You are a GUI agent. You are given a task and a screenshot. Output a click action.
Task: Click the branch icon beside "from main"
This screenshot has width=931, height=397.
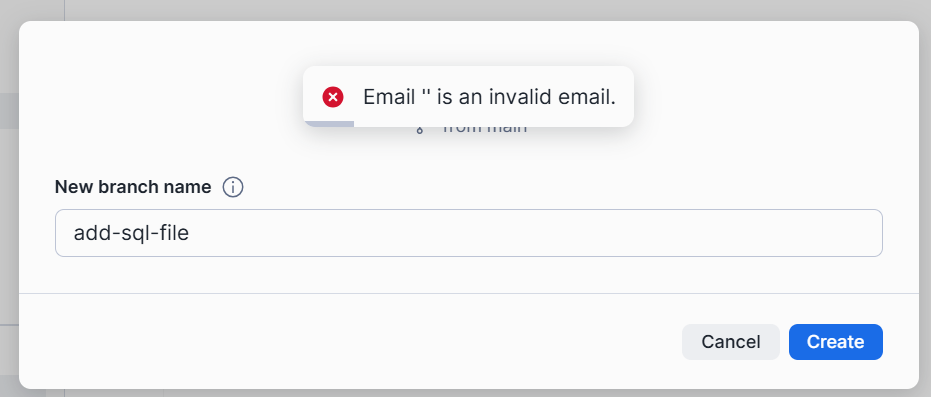pos(419,129)
